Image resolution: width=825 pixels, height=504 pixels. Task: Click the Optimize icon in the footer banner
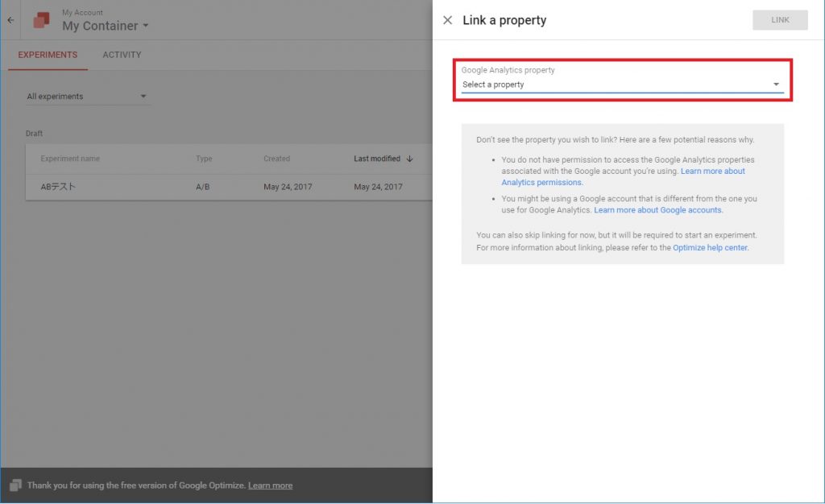(15, 485)
